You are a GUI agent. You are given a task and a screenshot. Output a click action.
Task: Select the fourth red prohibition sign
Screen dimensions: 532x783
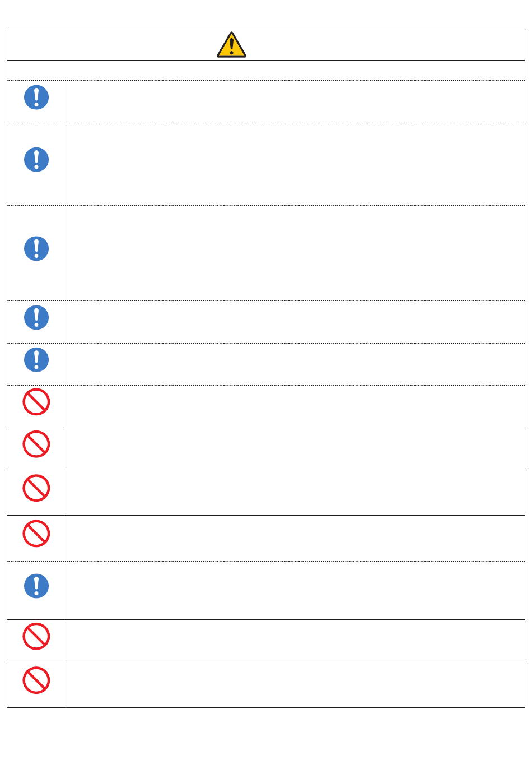coord(36,534)
